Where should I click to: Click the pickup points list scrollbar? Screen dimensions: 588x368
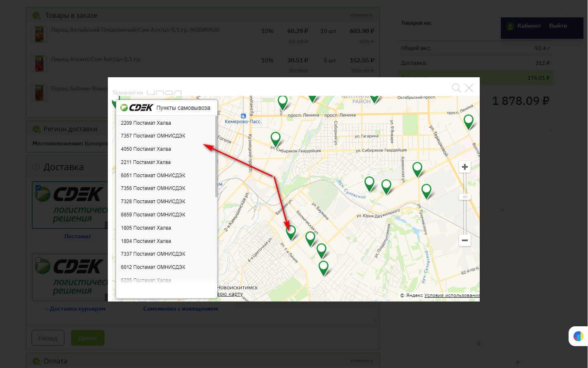click(216, 157)
